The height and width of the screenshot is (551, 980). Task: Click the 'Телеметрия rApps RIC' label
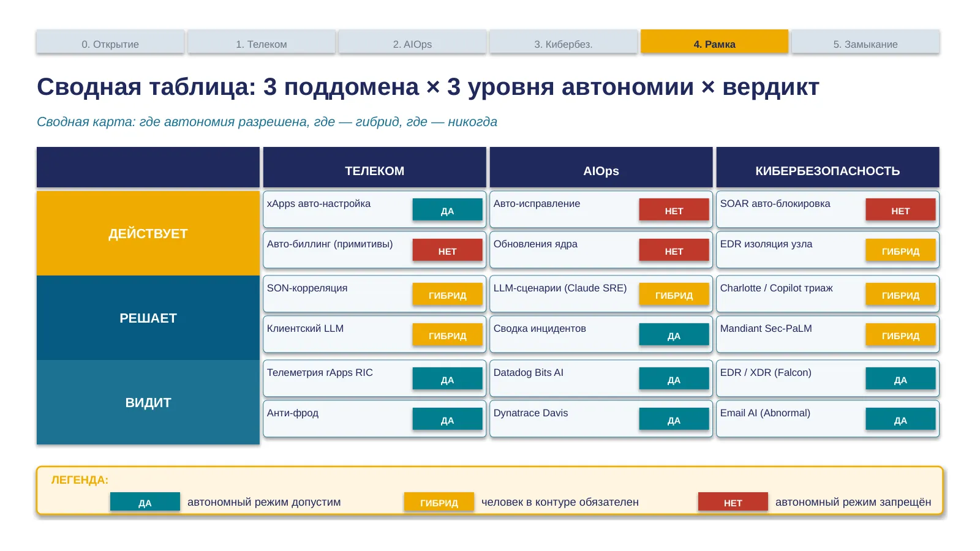[x=320, y=373]
